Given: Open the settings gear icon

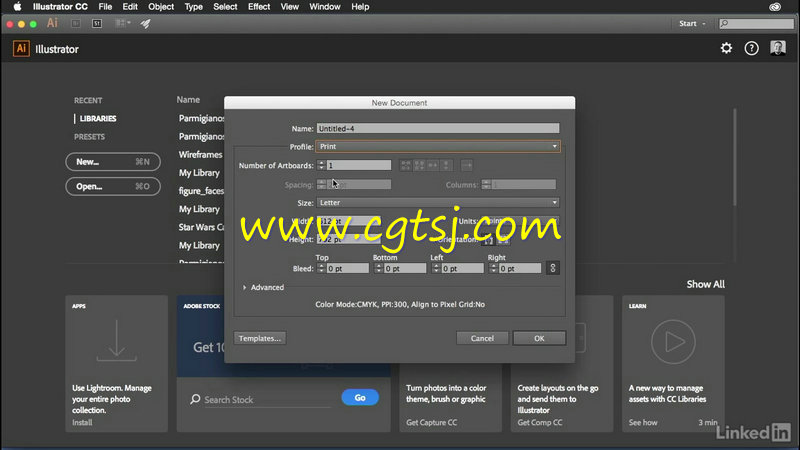Looking at the screenshot, I should 726,48.
